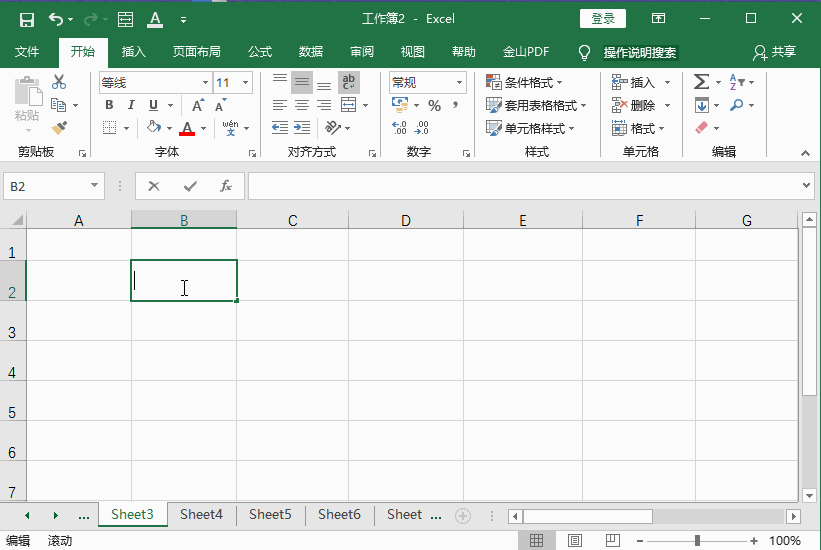Click the insert function fx icon

226,186
